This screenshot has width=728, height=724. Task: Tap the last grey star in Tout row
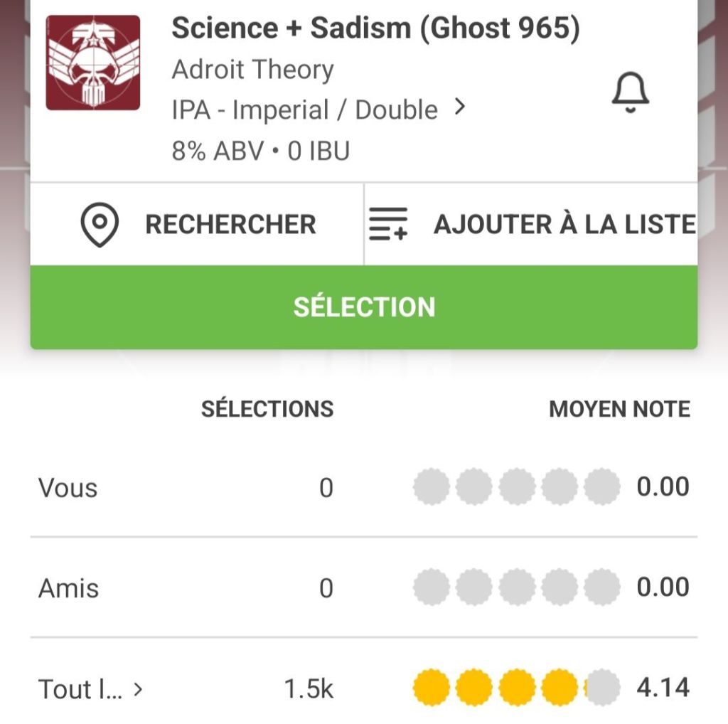pos(602,688)
